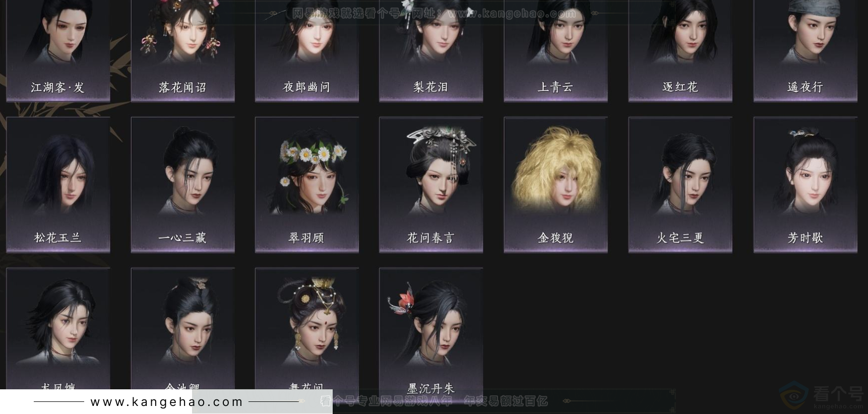Select the 江湖客·发 hairstyle card
Viewport: 868px width, 414px height.
click(x=58, y=50)
